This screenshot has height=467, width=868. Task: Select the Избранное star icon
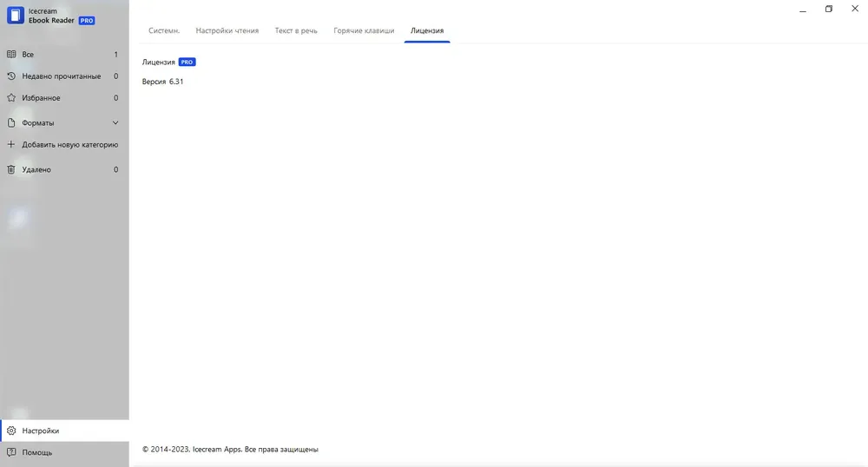pos(11,98)
